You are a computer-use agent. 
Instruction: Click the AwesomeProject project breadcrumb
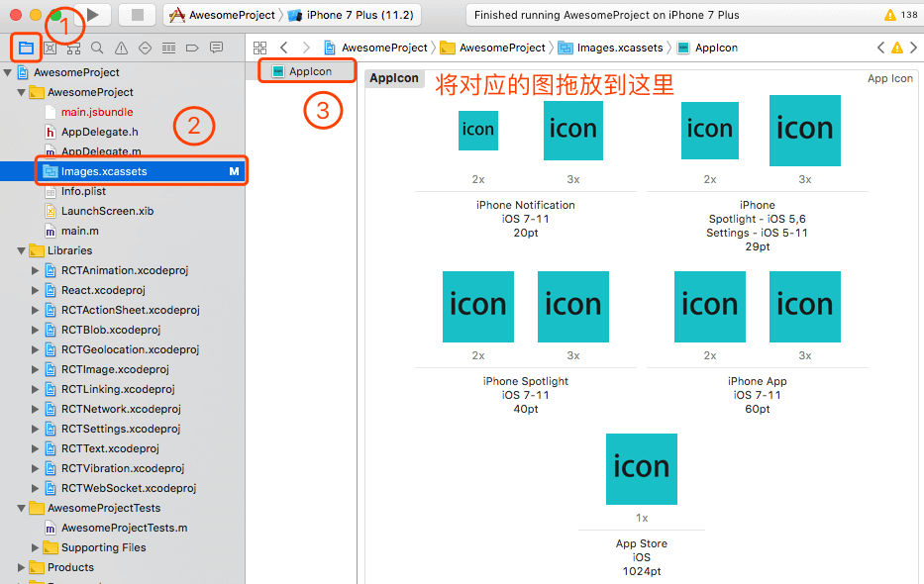coord(376,48)
